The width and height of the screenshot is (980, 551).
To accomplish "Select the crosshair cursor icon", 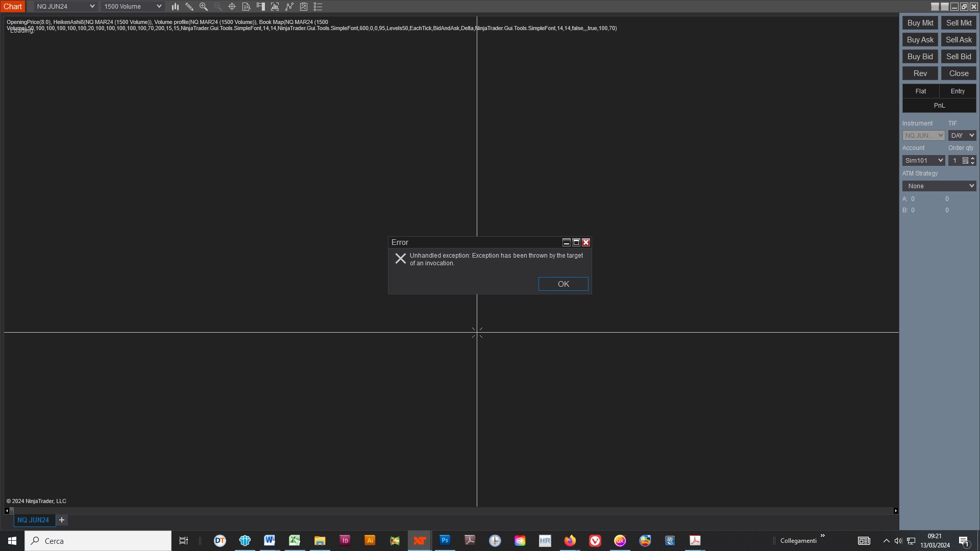I will tap(232, 7).
